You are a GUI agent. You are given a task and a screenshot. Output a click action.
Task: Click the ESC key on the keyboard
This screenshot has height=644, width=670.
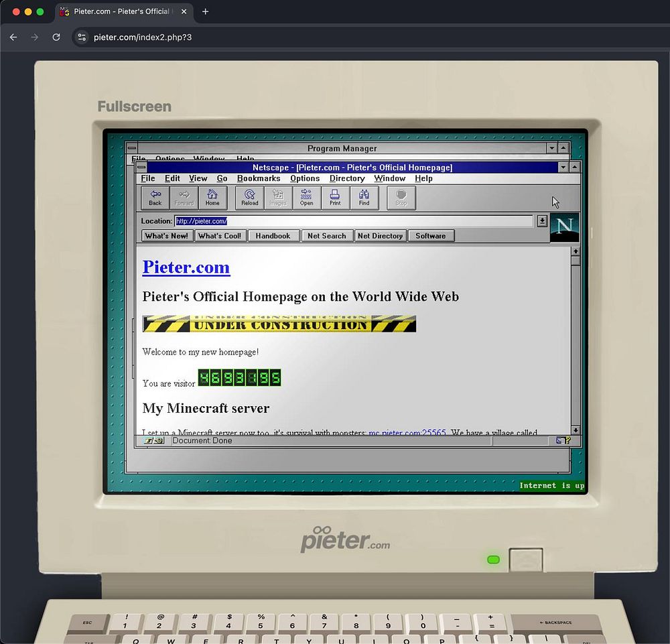(88, 623)
